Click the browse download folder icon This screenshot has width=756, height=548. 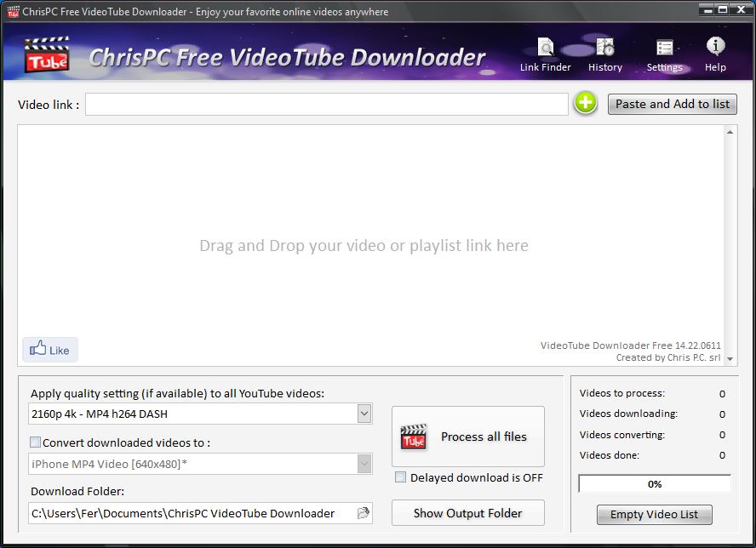pos(363,513)
